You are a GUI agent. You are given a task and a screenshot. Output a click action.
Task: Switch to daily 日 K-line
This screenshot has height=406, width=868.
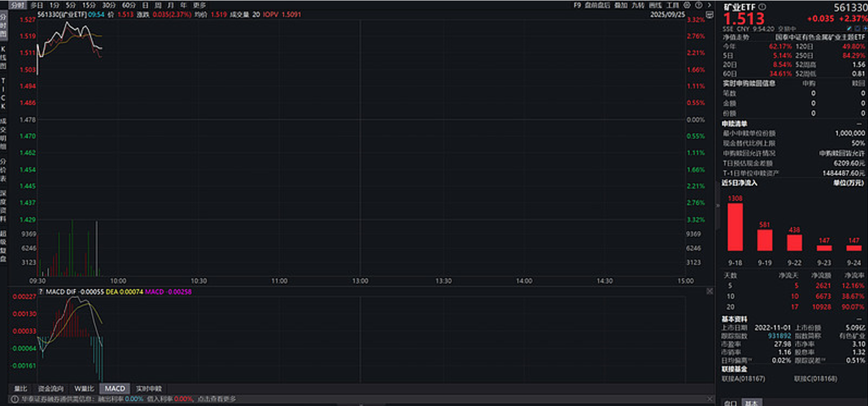(145, 5)
